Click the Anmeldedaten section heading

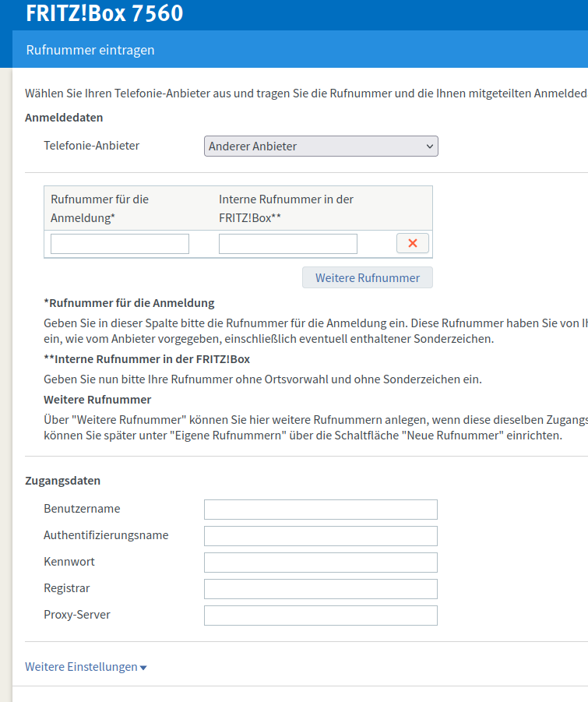(64, 118)
